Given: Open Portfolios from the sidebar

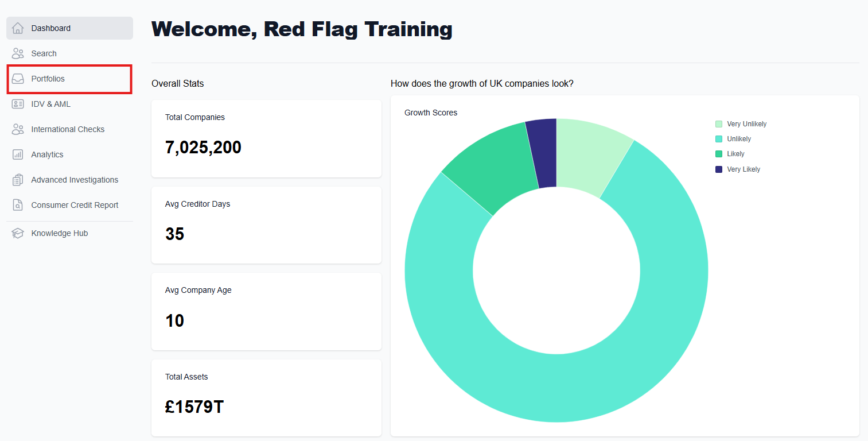Looking at the screenshot, I should tap(69, 79).
